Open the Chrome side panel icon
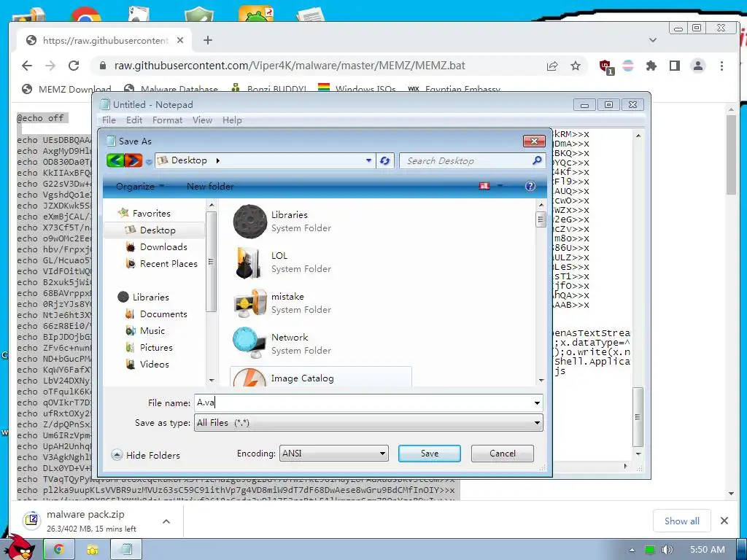 coord(675,66)
